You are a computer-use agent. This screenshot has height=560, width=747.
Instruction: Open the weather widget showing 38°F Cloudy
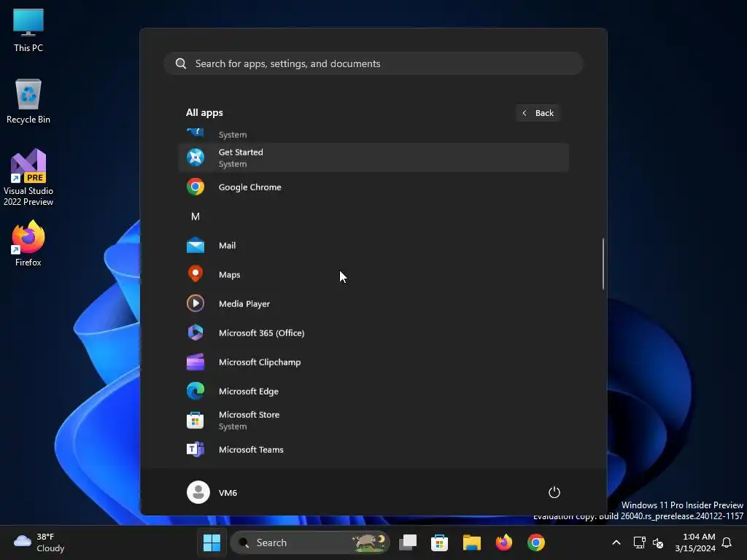[x=39, y=542]
